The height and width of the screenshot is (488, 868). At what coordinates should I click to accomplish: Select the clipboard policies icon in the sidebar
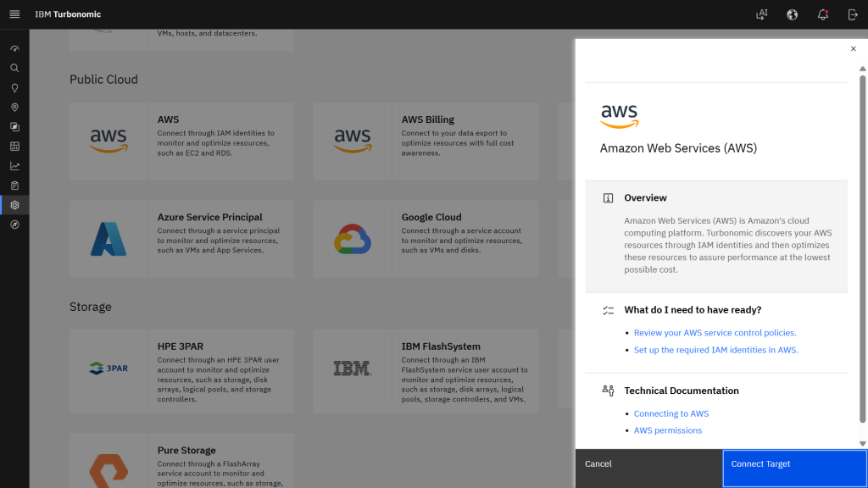[14, 185]
